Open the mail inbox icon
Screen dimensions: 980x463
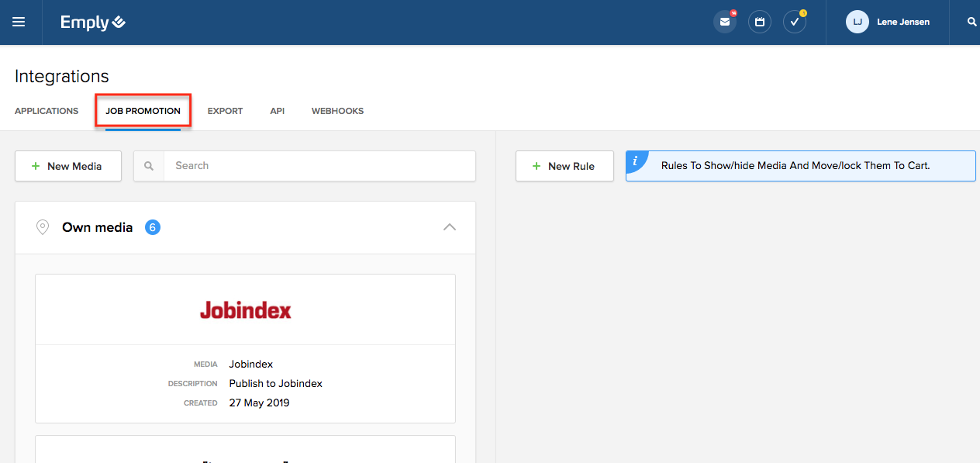725,22
